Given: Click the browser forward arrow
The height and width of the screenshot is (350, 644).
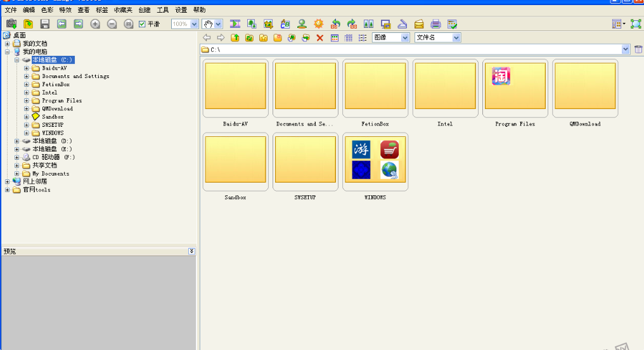Looking at the screenshot, I should tap(221, 38).
